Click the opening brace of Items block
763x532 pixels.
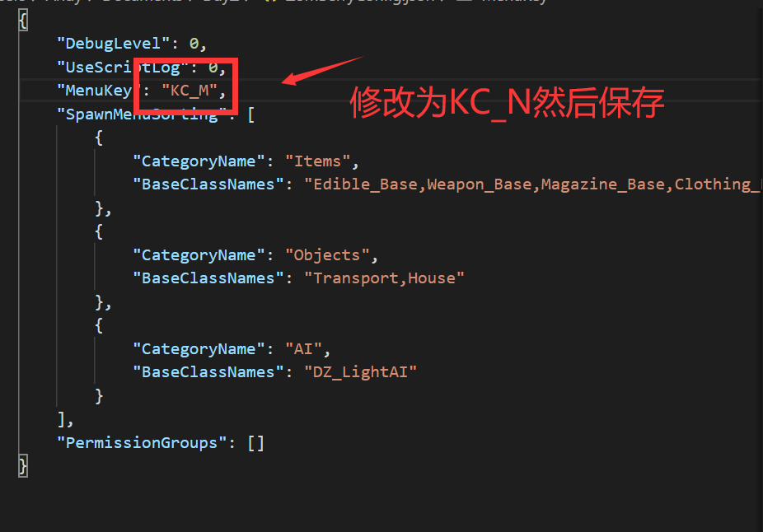point(99,138)
